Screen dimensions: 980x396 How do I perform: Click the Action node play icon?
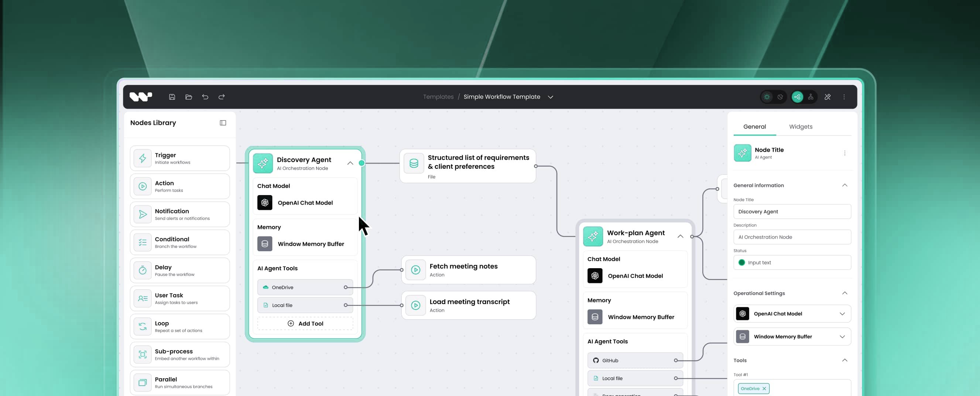click(x=143, y=187)
